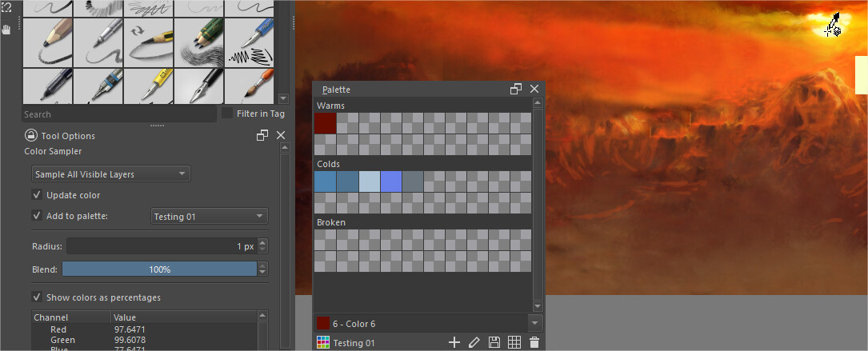The image size is (868, 351).
Task: Open the Testing 01 palette dropdown in Tool Options
Action: pyautogui.click(x=209, y=216)
